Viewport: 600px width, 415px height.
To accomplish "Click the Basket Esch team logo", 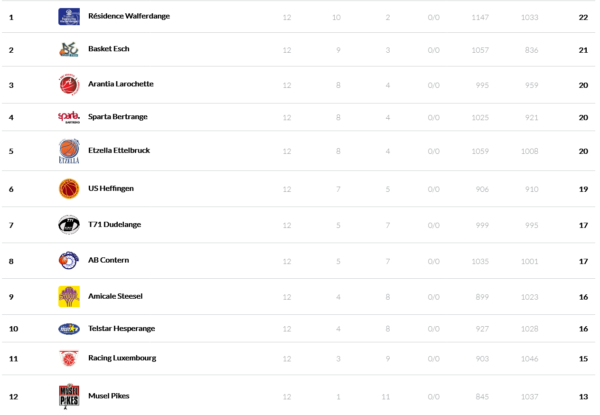I will coord(69,49).
